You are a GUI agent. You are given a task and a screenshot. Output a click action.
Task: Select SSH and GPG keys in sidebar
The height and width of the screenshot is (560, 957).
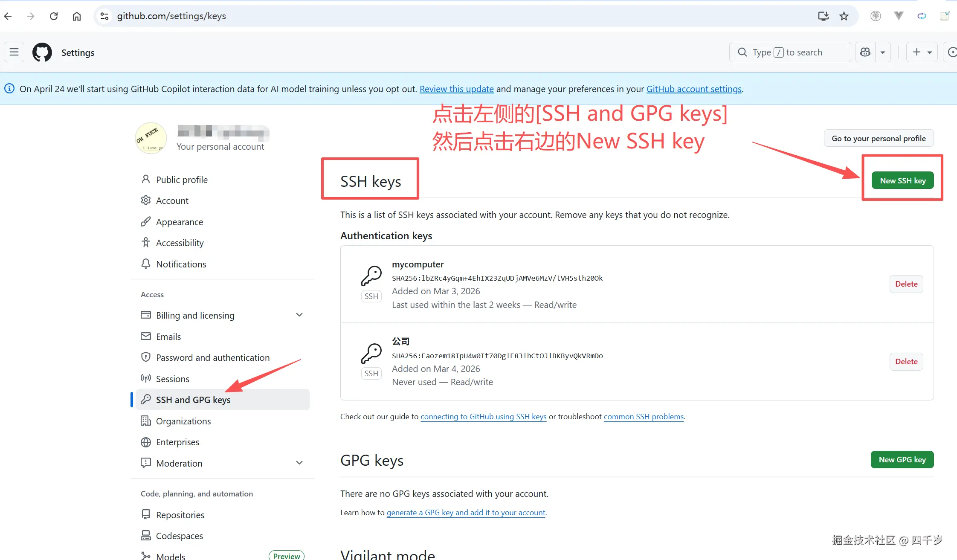193,399
